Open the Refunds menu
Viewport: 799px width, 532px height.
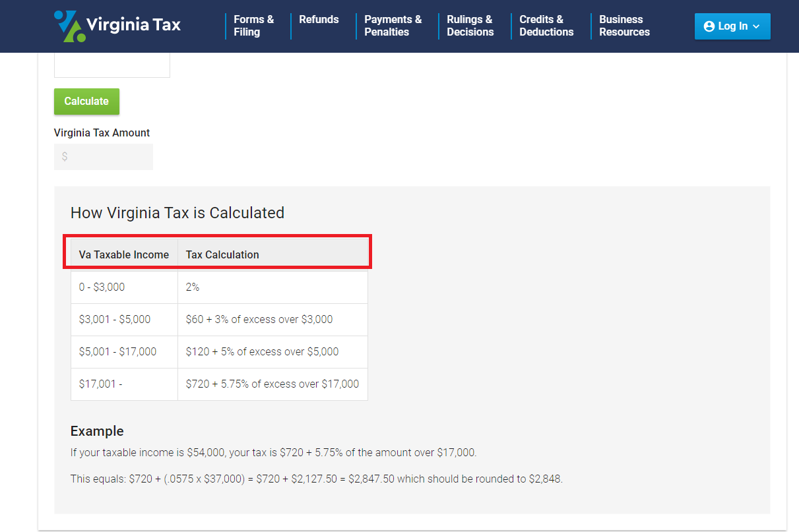tap(319, 20)
